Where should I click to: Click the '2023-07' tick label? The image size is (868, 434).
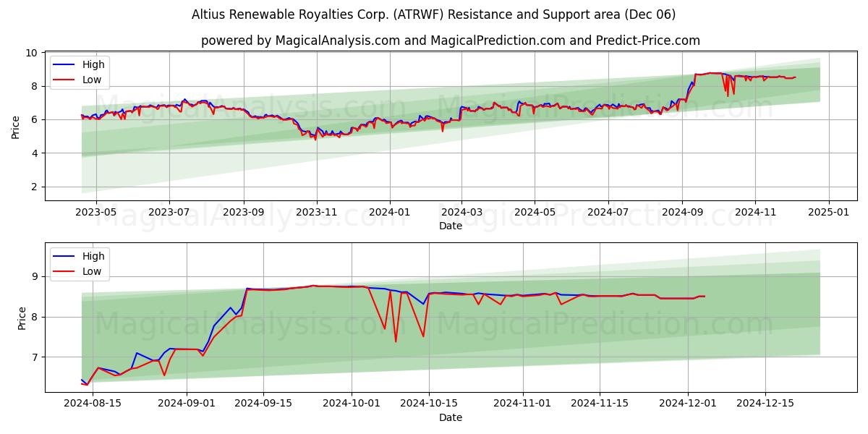point(169,213)
